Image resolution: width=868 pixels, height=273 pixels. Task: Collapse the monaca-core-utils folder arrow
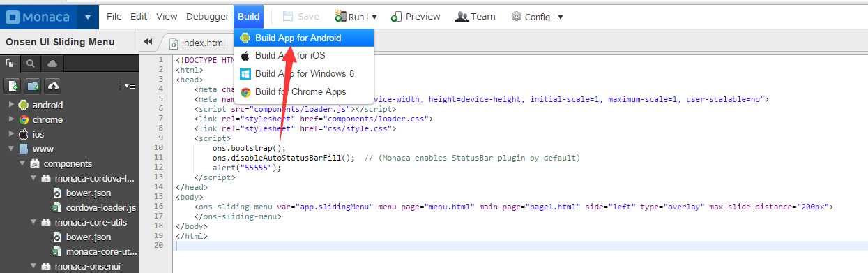coord(33,222)
